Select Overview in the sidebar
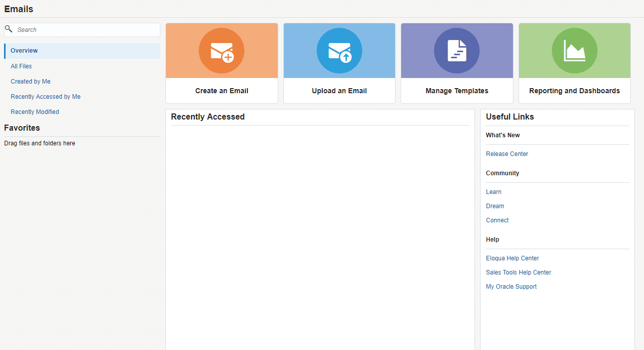This screenshot has width=644, height=350. (x=24, y=51)
